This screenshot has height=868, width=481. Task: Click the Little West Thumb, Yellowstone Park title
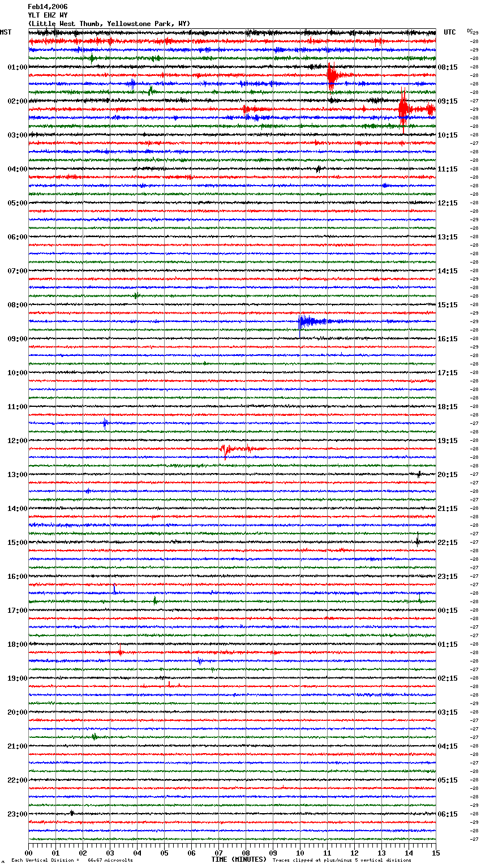tap(109, 24)
